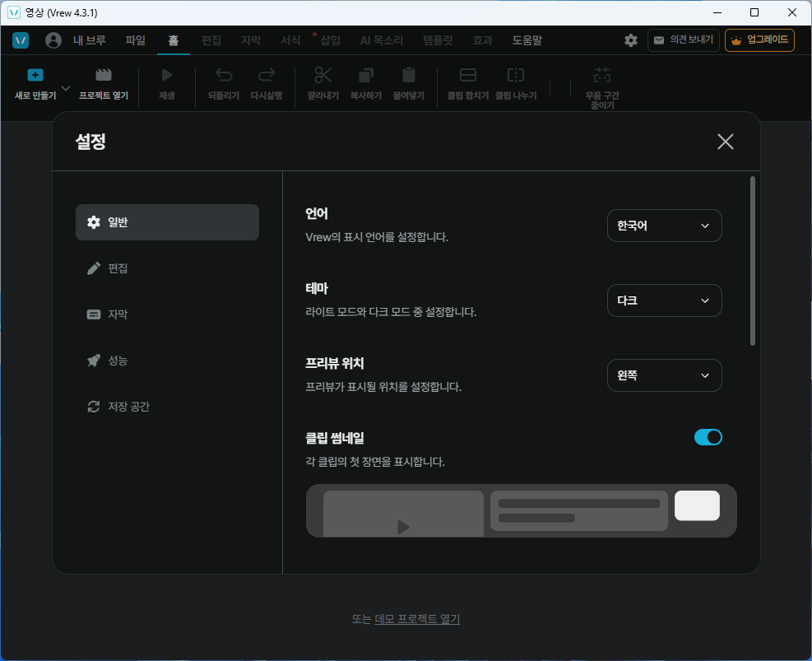Select the 저장 공간 settings category
Screen dimensions: 812x661
167,407
